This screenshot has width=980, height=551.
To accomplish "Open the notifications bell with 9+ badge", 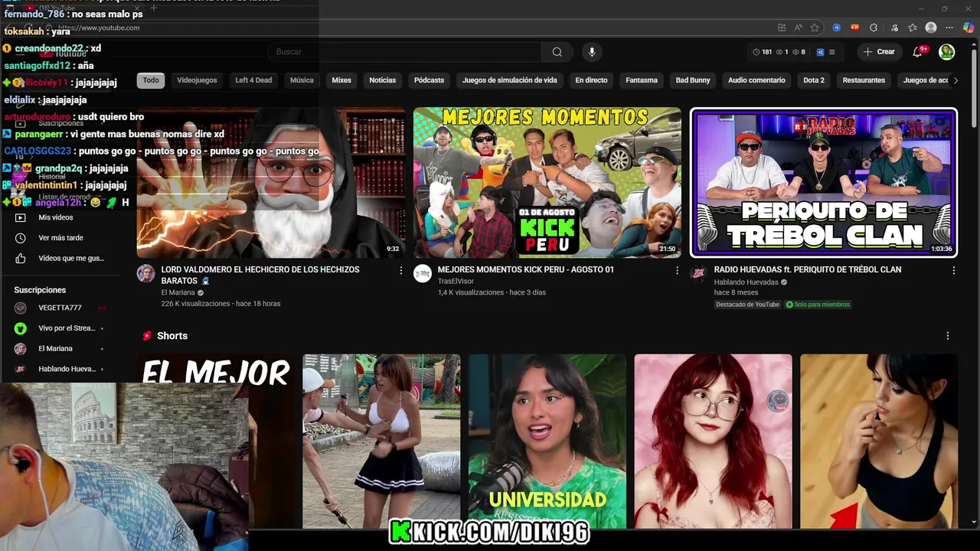I will click(917, 52).
